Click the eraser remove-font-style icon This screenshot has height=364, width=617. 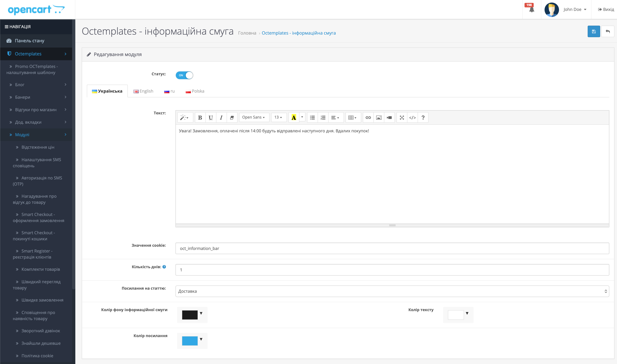pyautogui.click(x=232, y=117)
